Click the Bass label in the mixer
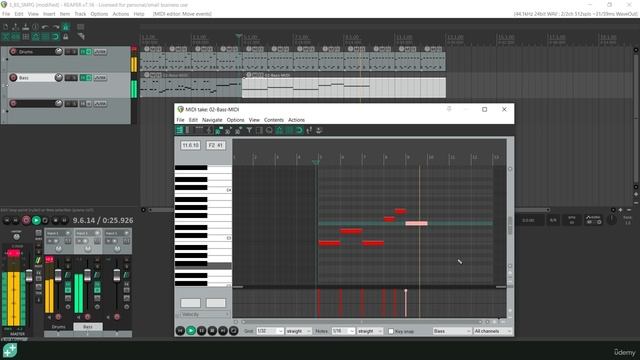 [x=88, y=327]
